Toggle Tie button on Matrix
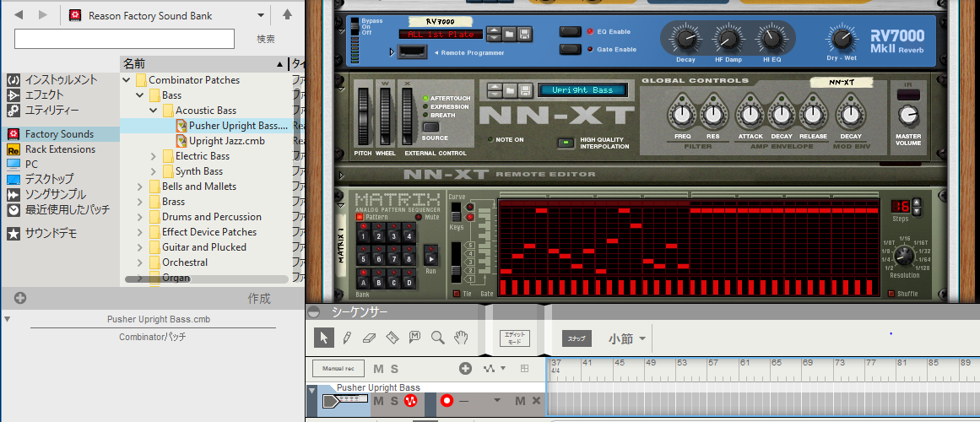Viewport: 980px width, 422px height. pos(457,294)
